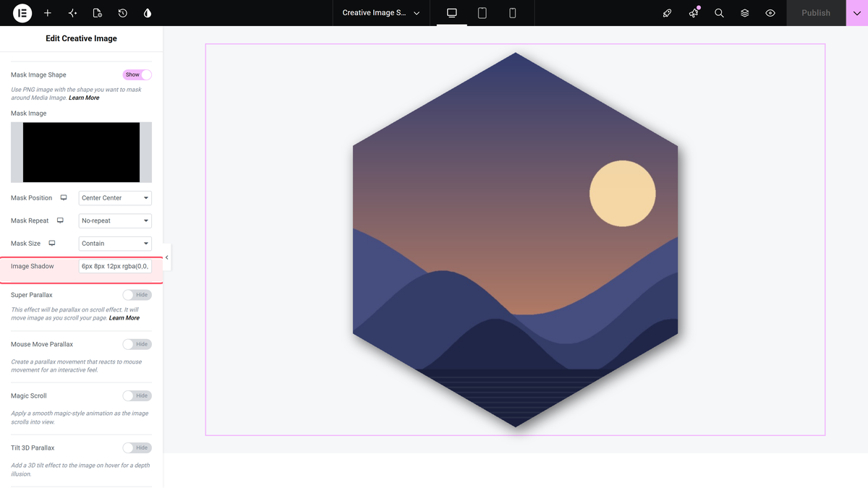Click the Add Element plus icon
This screenshot has width=868, height=488.
point(48,13)
